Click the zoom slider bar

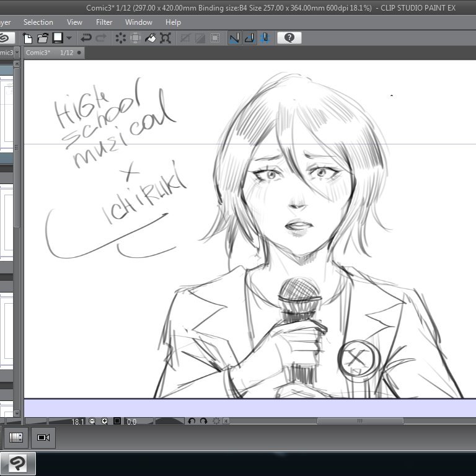(55, 421)
